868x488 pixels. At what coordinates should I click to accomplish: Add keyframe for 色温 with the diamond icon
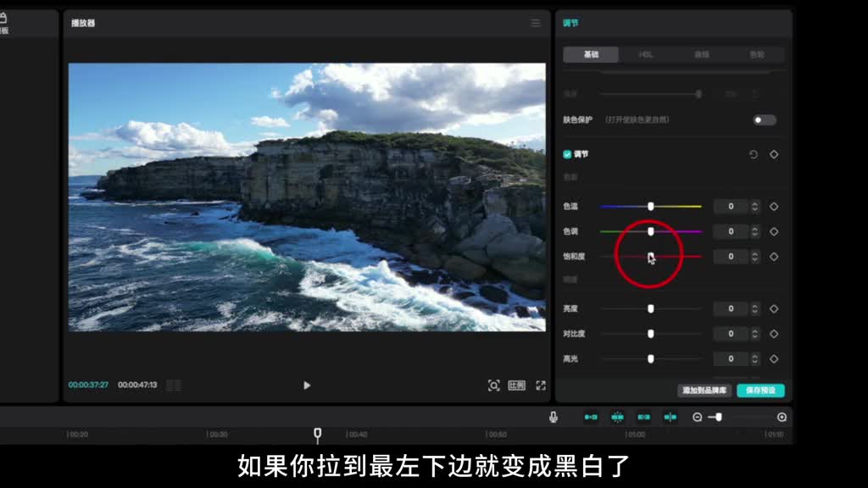click(774, 207)
